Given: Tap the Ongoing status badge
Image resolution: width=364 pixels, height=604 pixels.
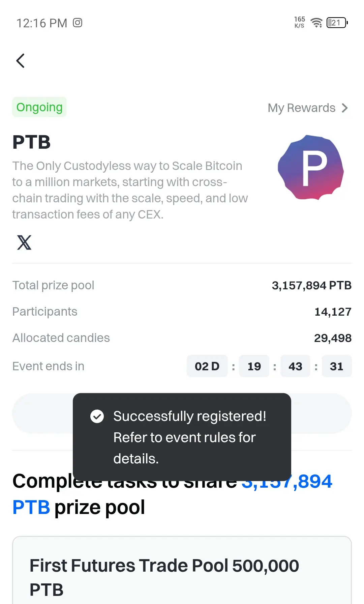Looking at the screenshot, I should tap(39, 107).
